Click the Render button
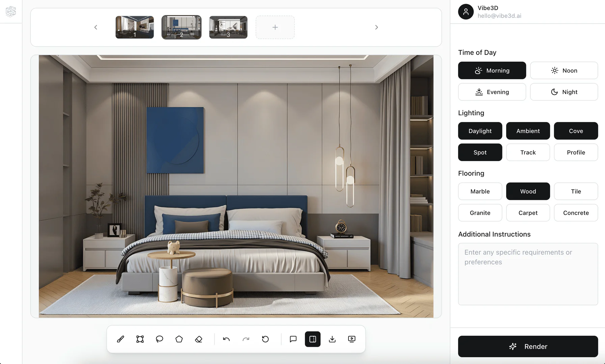605x364 pixels. click(x=528, y=346)
